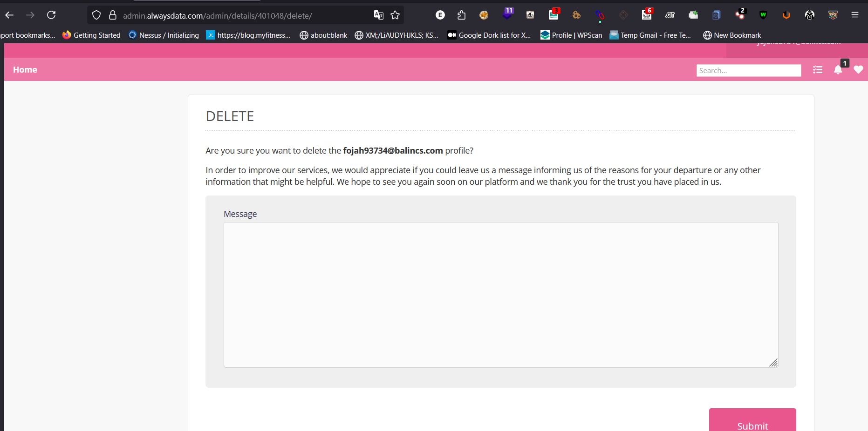The image size is (868, 431).
Task: Open the Home menu item
Action: tap(25, 70)
